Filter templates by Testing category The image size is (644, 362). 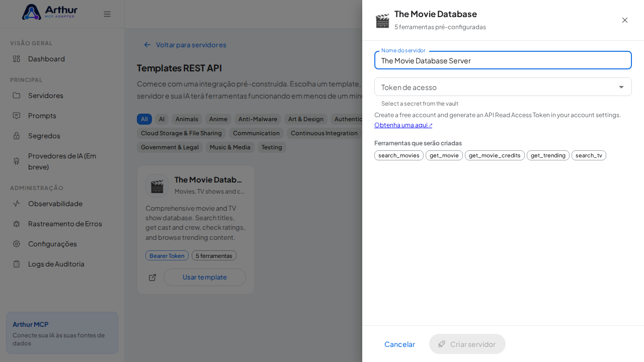(272, 147)
